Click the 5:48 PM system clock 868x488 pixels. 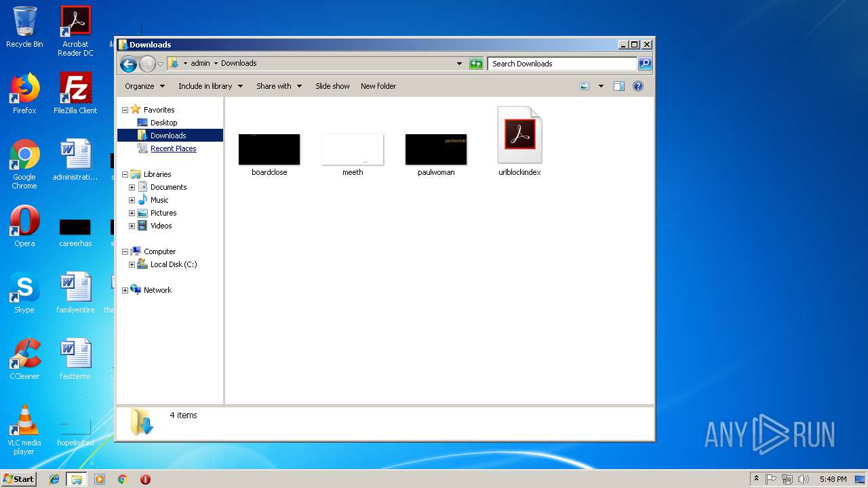(x=833, y=479)
